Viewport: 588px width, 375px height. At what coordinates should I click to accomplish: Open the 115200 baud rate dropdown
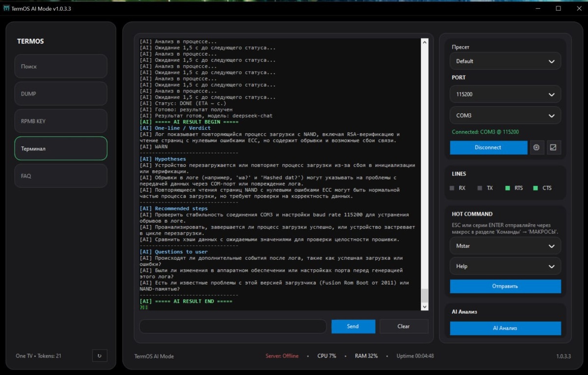coord(505,94)
